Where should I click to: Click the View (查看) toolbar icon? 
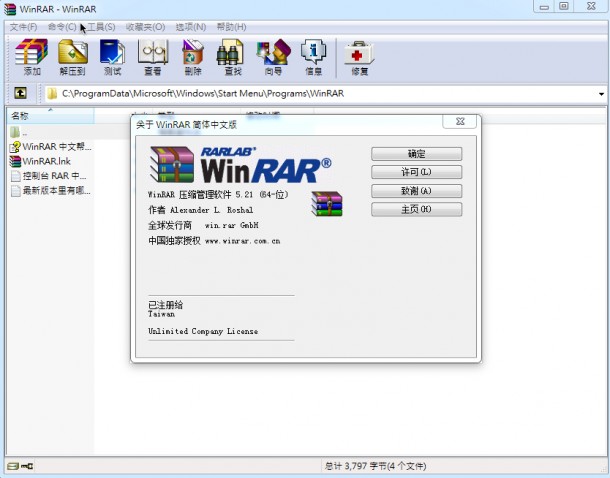click(x=152, y=57)
